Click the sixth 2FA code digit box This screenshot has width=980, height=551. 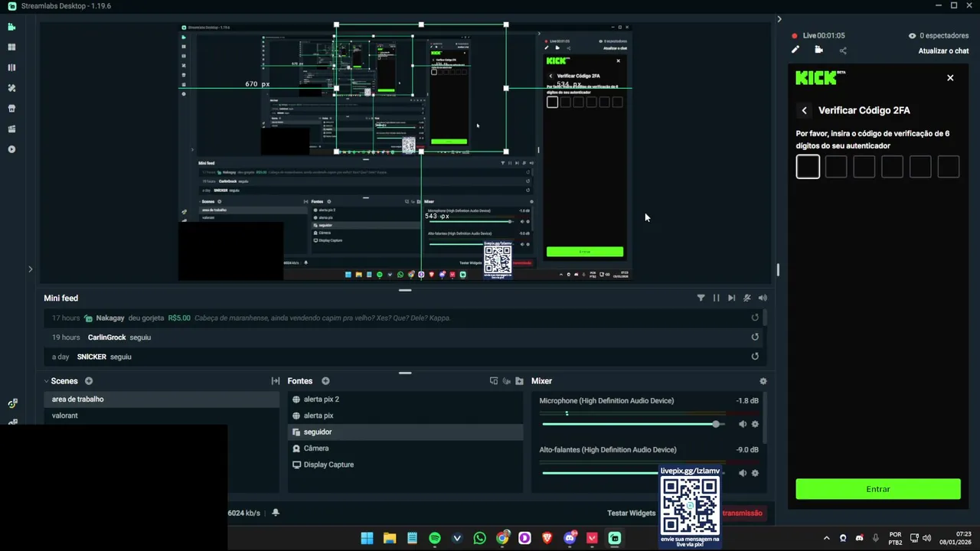[948, 167]
